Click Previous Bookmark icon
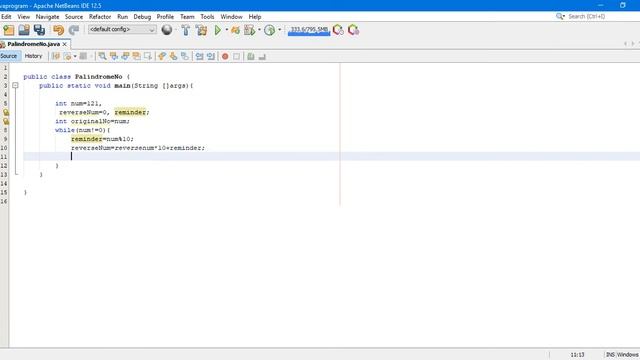Screen dimensions: 640x360 (162, 56)
